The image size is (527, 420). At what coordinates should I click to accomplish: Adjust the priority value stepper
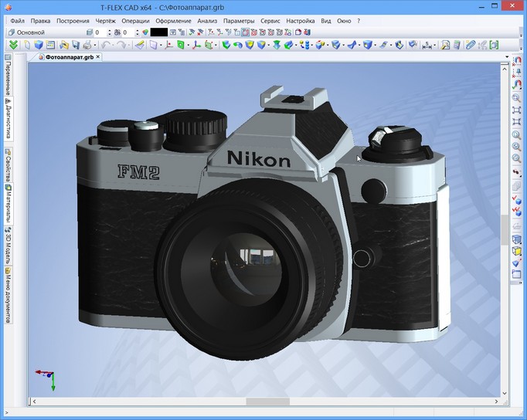[137, 32]
